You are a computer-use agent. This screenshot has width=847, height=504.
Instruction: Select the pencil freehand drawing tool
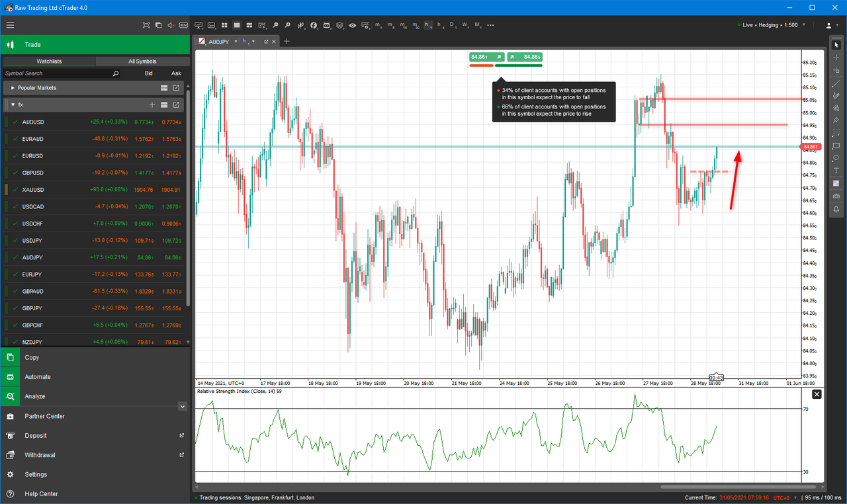836,95
